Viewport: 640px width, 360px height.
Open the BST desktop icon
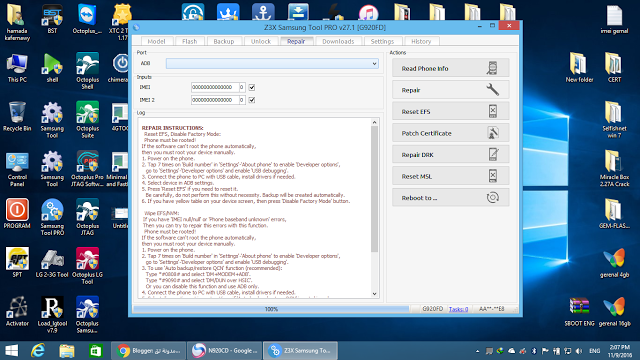point(52,19)
